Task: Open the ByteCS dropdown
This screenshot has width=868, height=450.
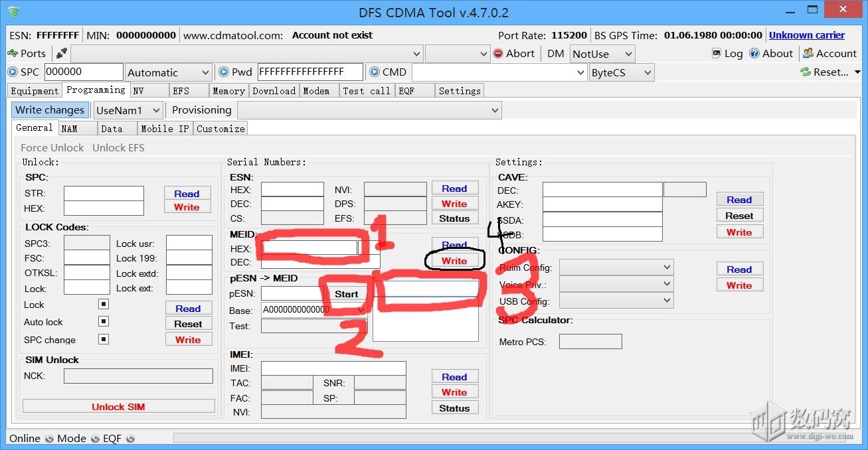Action: tap(622, 72)
